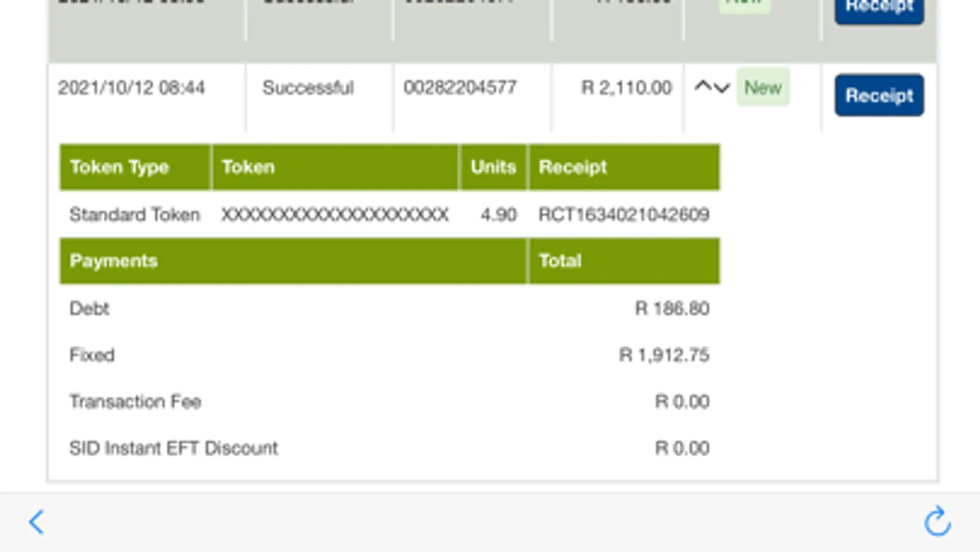Screen dimensions: 980x552
Task: Select meter number 00282204577
Action: (460, 87)
